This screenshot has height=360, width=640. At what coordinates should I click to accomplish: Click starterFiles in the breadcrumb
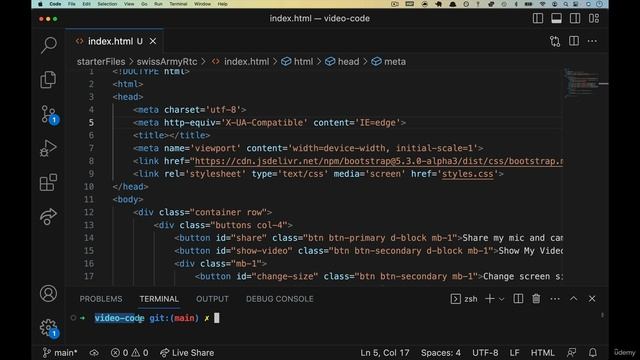(x=101, y=62)
